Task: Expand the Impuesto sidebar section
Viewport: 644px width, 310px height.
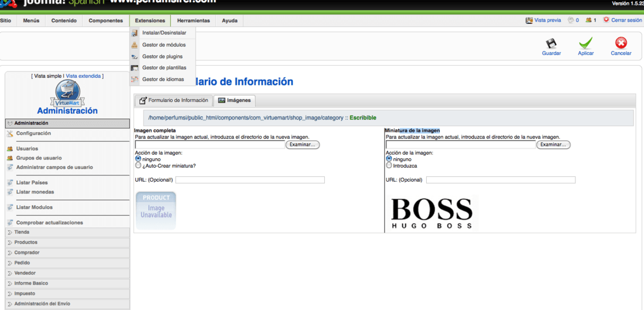Action: point(67,294)
